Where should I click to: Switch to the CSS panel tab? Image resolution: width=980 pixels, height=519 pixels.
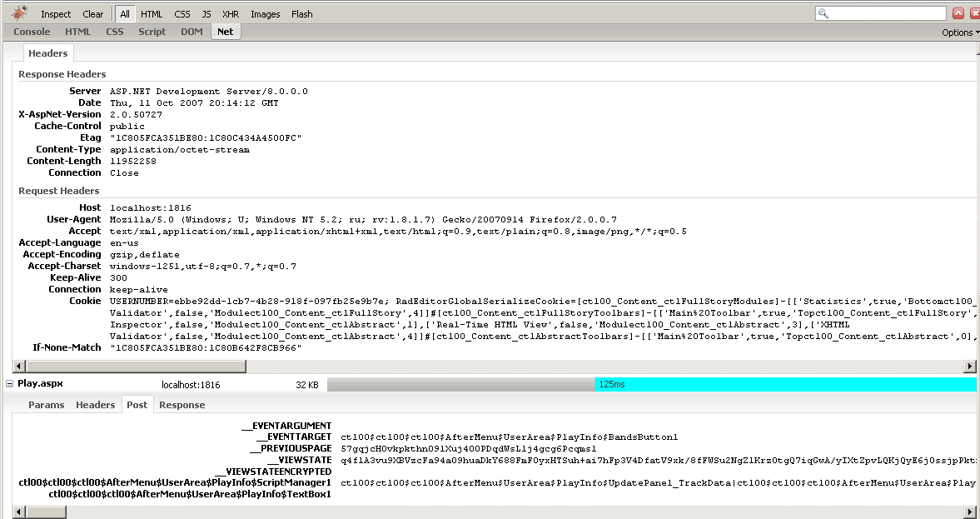point(114,32)
